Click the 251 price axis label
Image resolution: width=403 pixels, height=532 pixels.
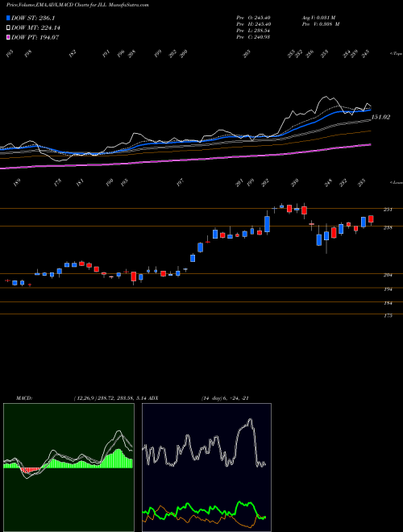[x=388, y=210]
